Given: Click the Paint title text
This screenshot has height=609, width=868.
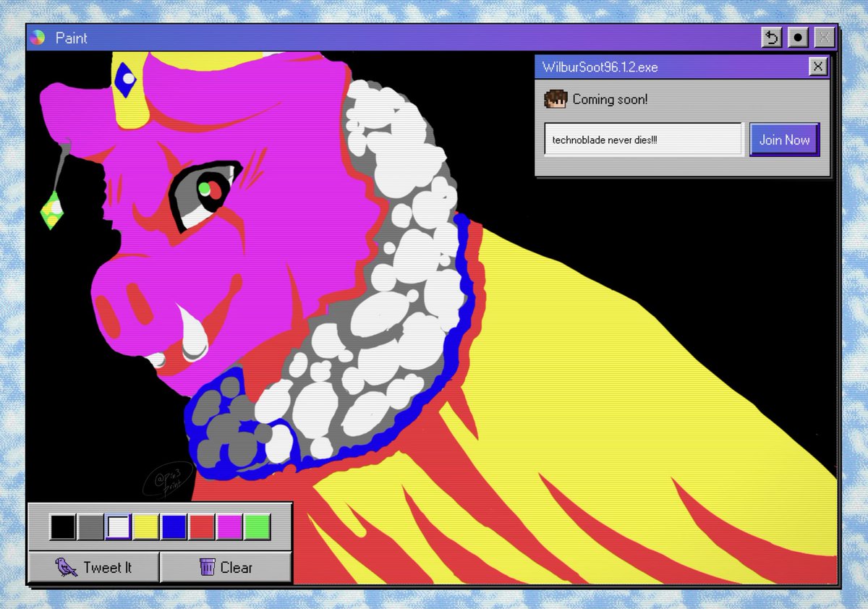Looking at the screenshot, I should (x=72, y=38).
